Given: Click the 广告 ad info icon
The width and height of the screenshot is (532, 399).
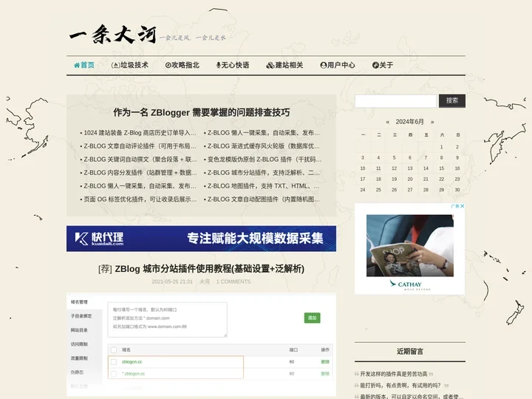Looking at the screenshot, I should (455, 206).
